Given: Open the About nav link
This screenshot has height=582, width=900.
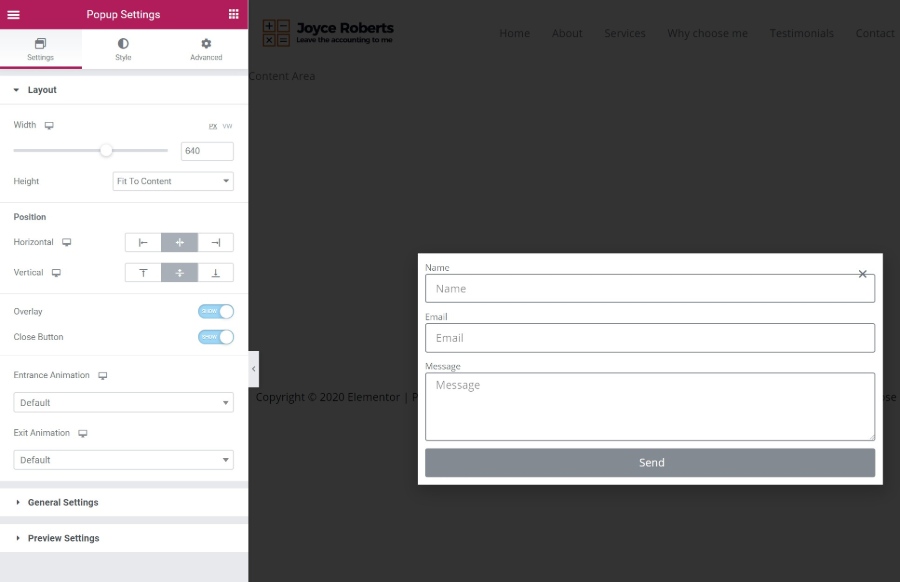Looking at the screenshot, I should click(567, 33).
